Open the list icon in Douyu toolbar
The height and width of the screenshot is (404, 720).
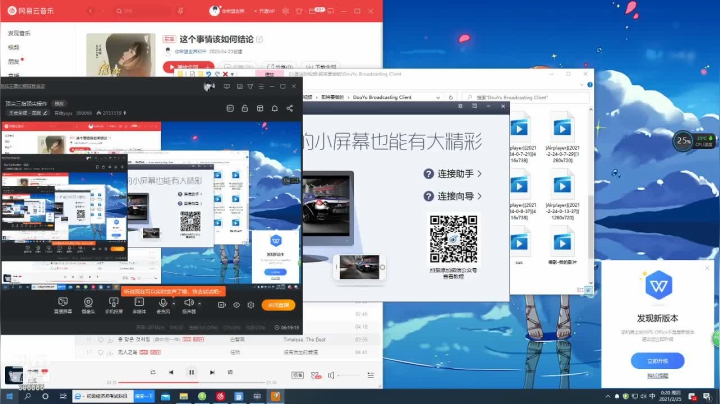coord(230,108)
